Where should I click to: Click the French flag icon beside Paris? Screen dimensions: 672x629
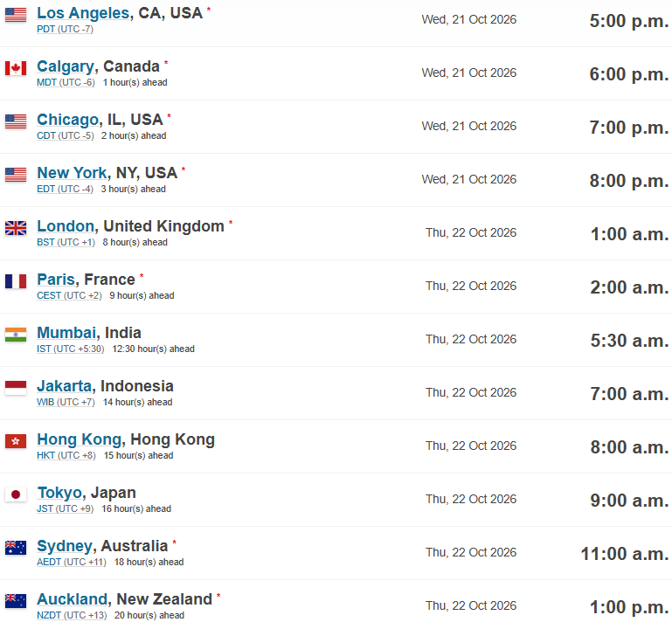(x=16, y=281)
